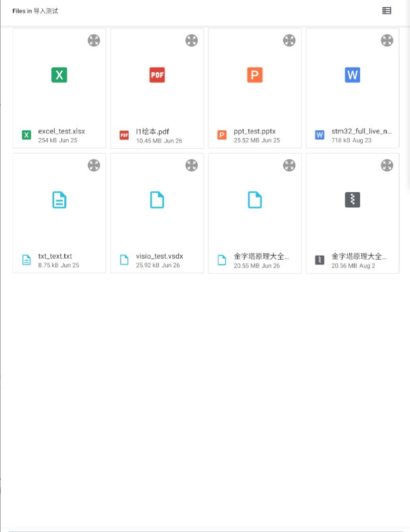Click the large blue Word thumbnail

352,75
